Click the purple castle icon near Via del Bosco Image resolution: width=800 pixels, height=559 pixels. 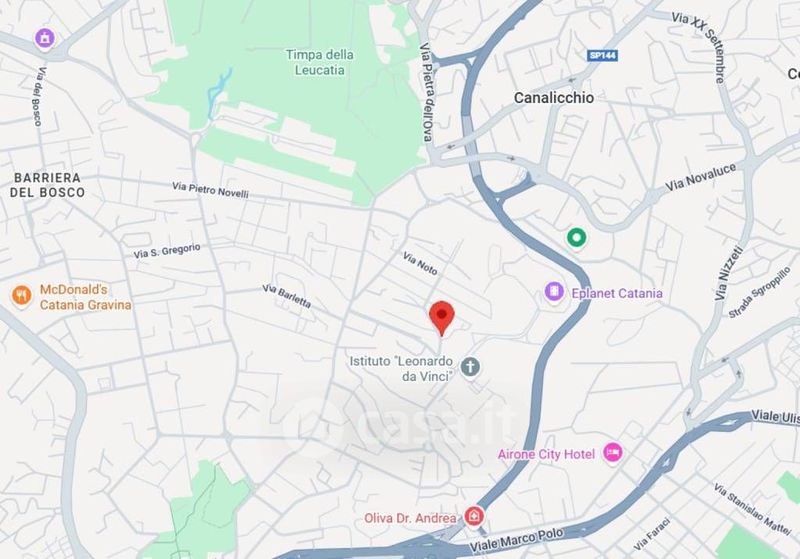[x=45, y=38]
